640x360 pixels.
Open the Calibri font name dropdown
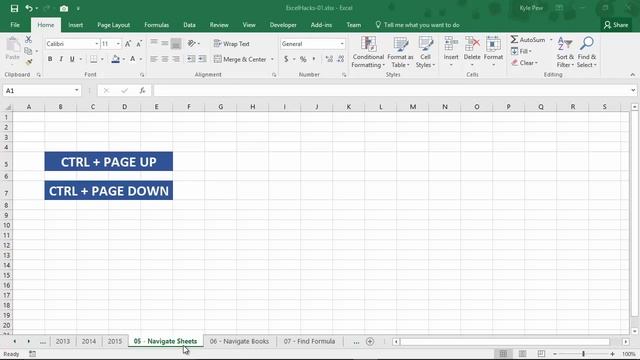click(x=97, y=44)
